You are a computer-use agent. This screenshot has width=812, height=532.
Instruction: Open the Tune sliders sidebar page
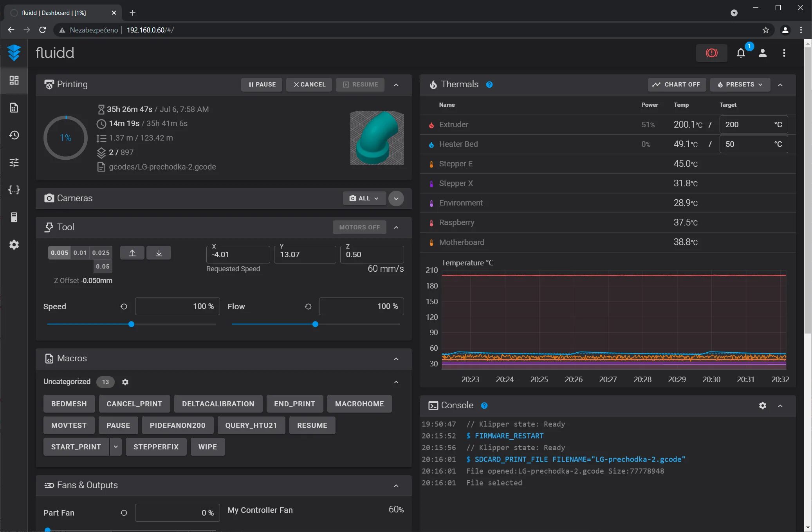coord(14,162)
